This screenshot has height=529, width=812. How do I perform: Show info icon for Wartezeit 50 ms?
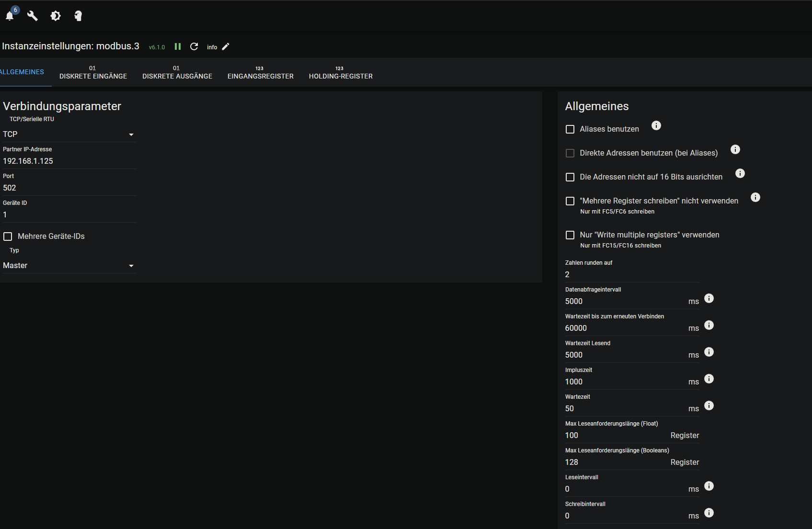(x=709, y=405)
